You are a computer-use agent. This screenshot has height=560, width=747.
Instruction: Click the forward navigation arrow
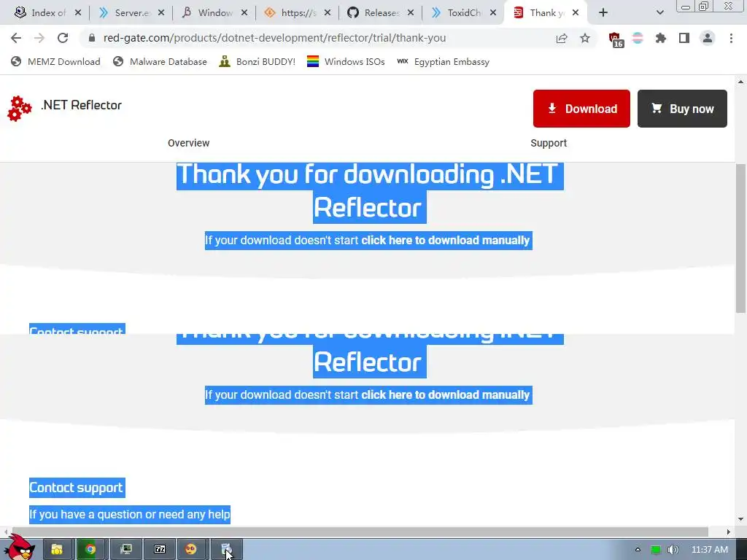click(39, 38)
